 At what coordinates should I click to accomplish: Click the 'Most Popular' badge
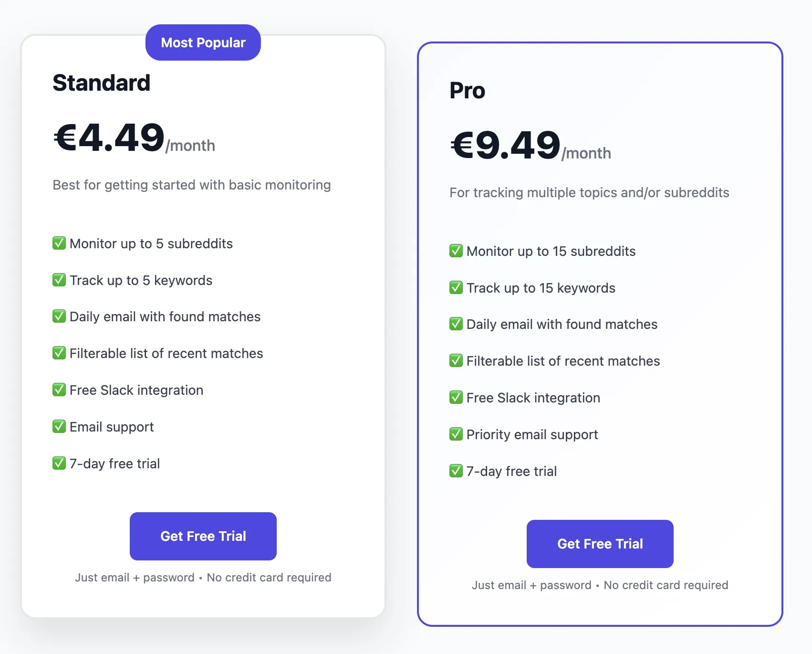point(202,42)
